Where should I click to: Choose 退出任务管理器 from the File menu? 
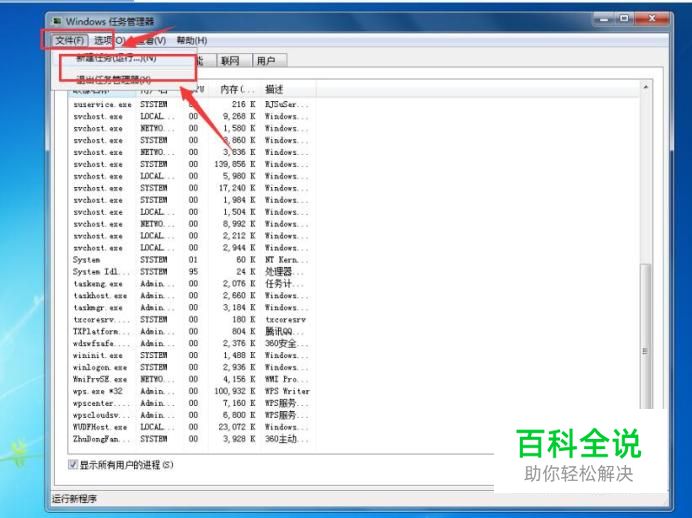tap(113, 80)
